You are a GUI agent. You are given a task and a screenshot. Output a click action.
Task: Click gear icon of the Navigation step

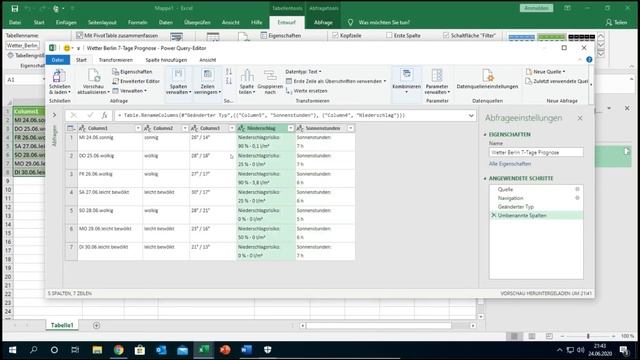pos(577,198)
